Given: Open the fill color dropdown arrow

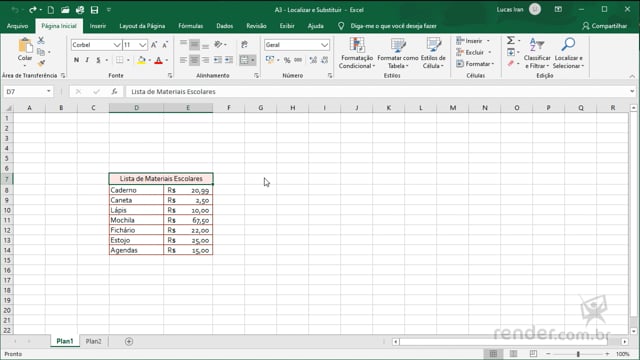Looking at the screenshot, I should click(149, 60).
